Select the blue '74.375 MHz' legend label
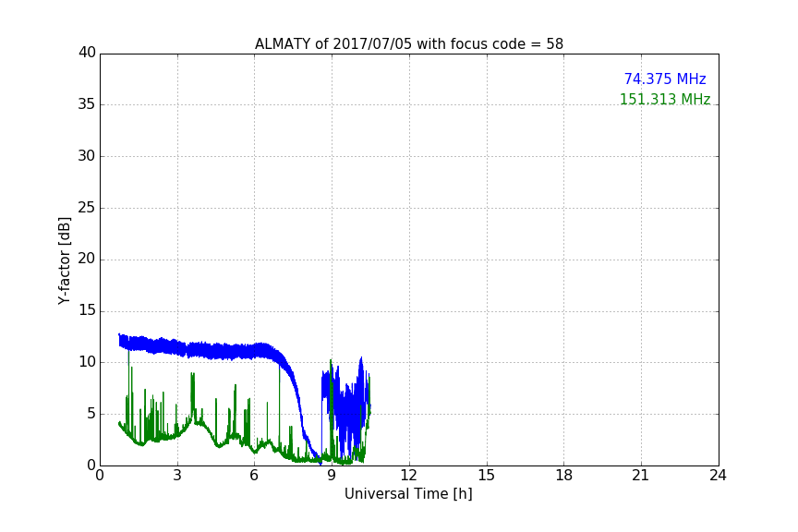This screenshot has width=798, height=532. pyautogui.click(x=665, y=79)
